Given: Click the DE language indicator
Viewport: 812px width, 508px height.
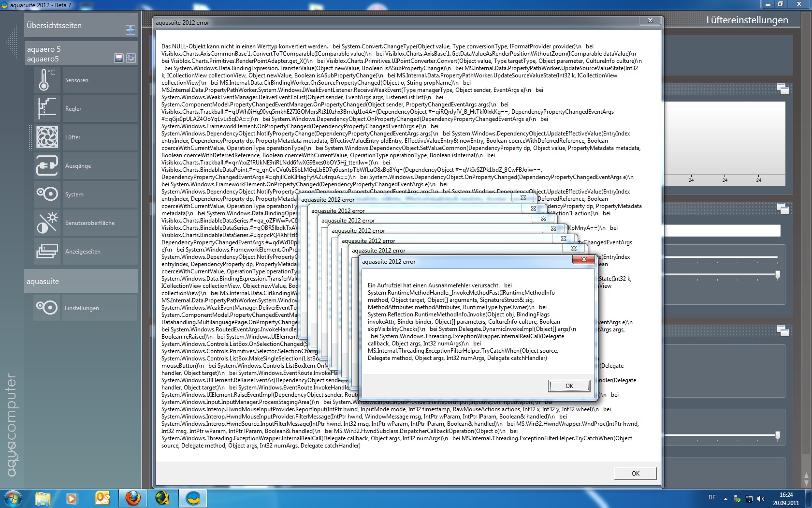Looking at the screenshot, I should point(712,497).
